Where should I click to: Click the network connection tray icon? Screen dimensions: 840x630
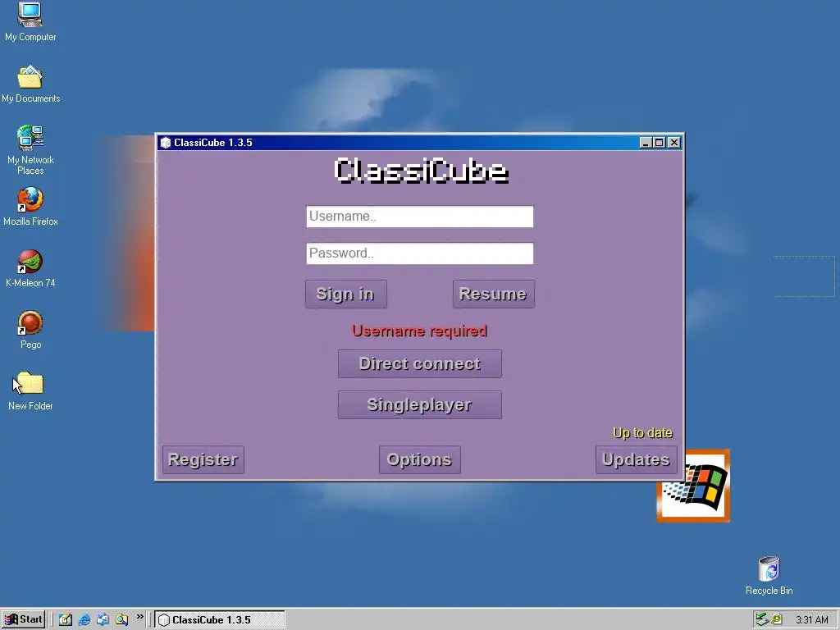click(762, 620)
